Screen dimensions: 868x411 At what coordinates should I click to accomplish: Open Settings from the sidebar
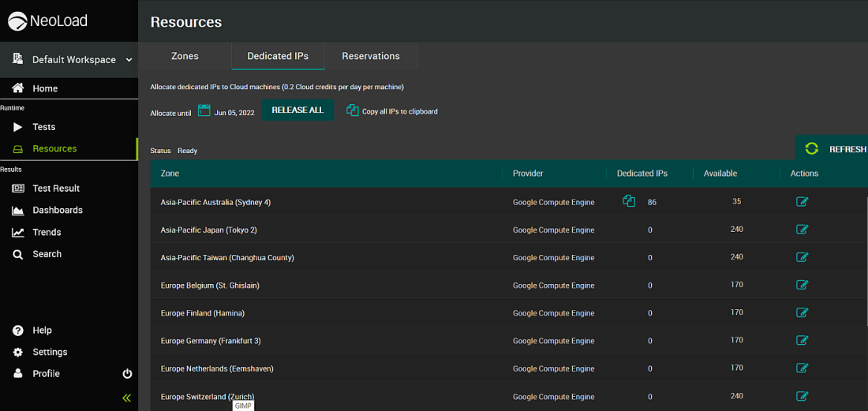click(x=49, y=352)
